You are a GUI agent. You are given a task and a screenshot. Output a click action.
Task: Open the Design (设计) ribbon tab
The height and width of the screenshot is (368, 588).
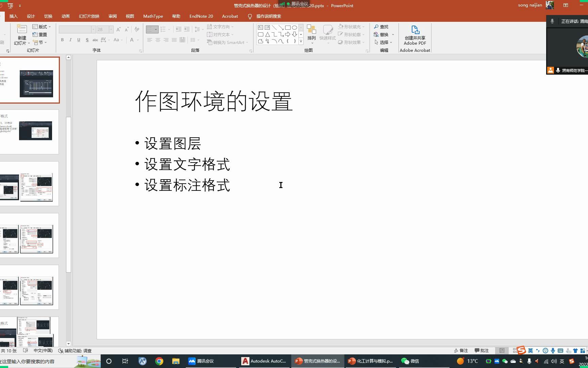coord(31,16)
